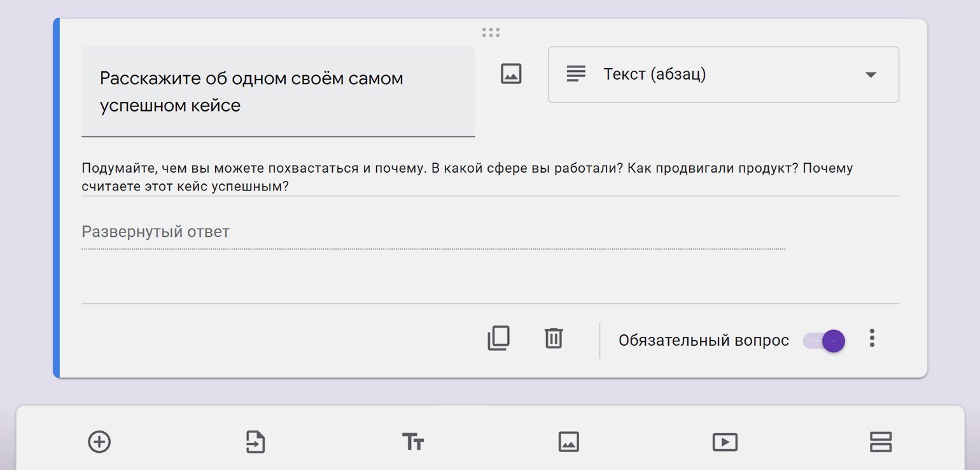Screen dimensions: 980x470
Task: Duplicate this question with copy icon
Action: pyautogui.click(x=498, y=338)
